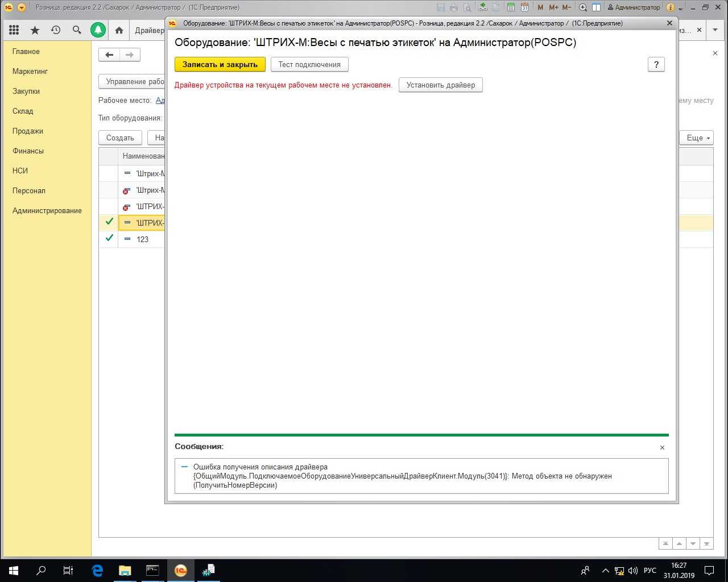Open Windows taskbar search
The image size is (728, 582).
[41, 571]
